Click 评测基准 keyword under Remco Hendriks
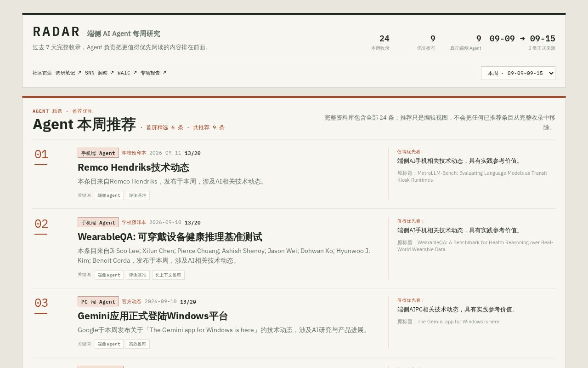Screen dimensions: 588x368 (138, 195)
